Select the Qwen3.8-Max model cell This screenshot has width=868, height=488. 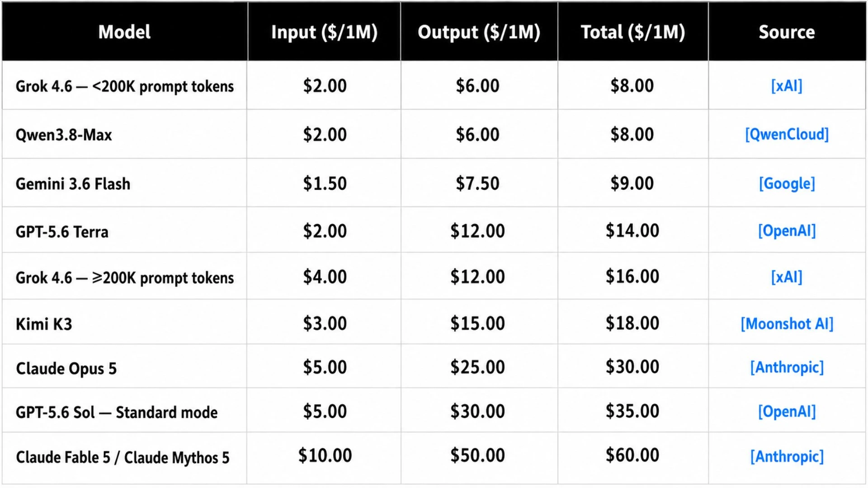pyautogui.click(x=125, y=135)
